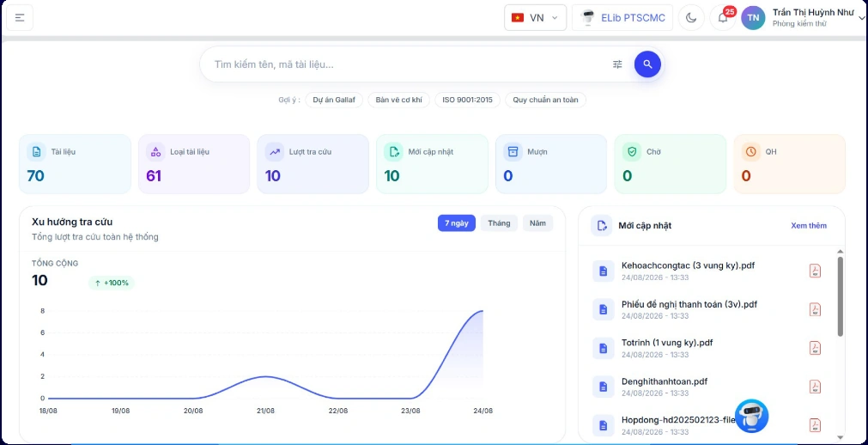The width and height of the screenshot is (868, 445).
Task: Select suggestion Dự án Gallaf
Action: click(334, 101)
